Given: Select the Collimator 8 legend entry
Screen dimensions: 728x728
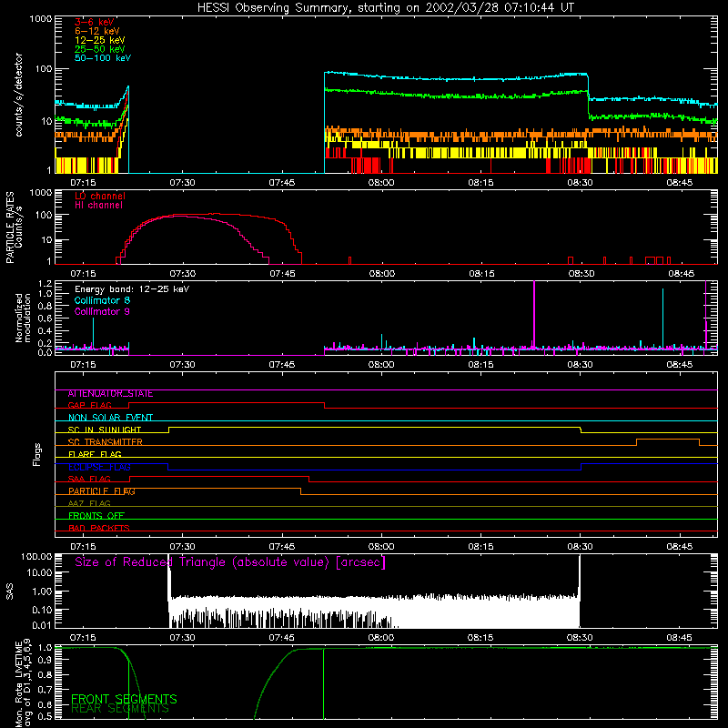Looking at the screenshot, I should click(102, 300).
